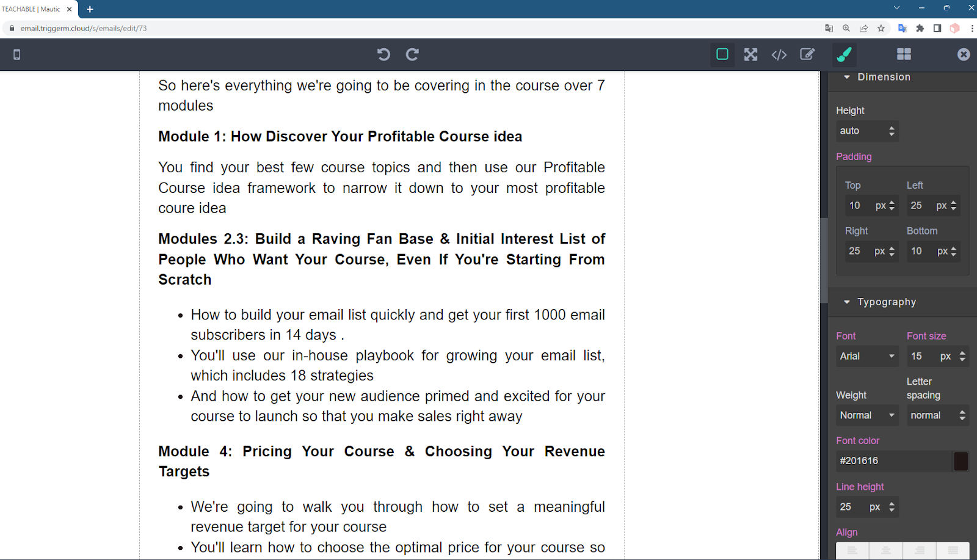The image size is (977, 560).
Task: Open the browser extensions puzzle icon
Action: pos(920,28)
